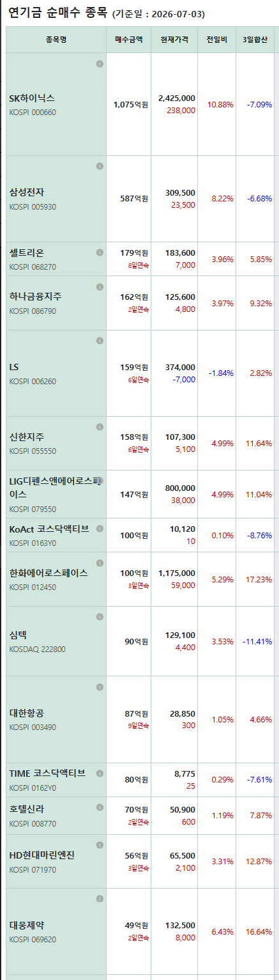This screenshot has width=279, height=980.
Task: Open LIG디펜스앤에어로스페이스 stock page
Action: pyautogui.click(x=52, y=487)
